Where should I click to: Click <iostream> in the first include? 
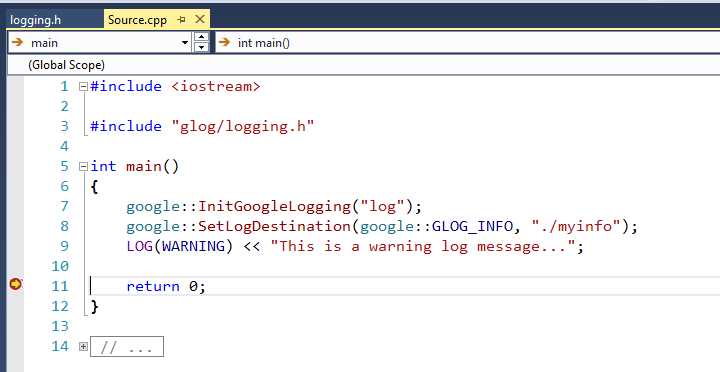(216, 86)
